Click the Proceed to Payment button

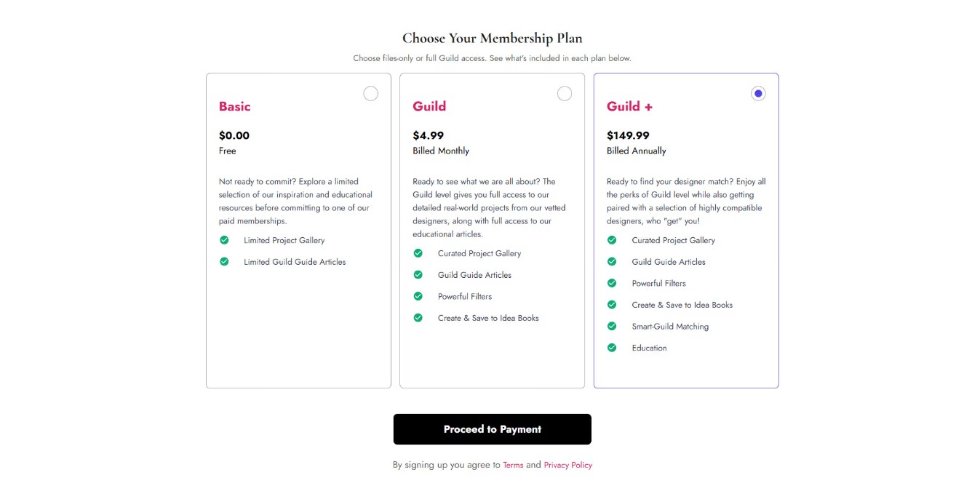(x=492, y=429)
